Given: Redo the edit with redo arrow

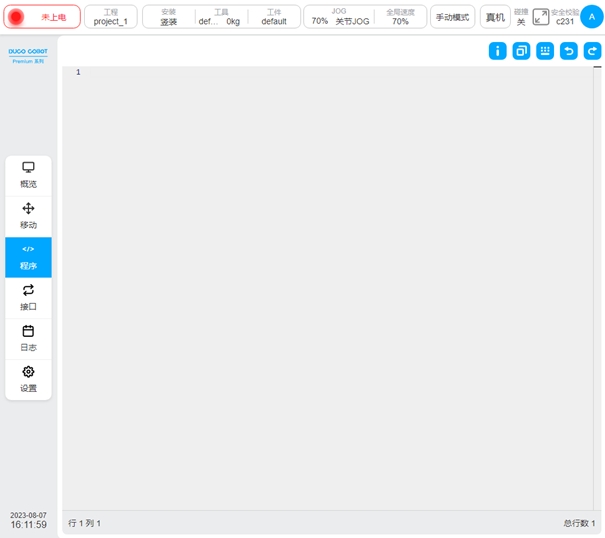Looking at the screenshot, I should (593, 51).
